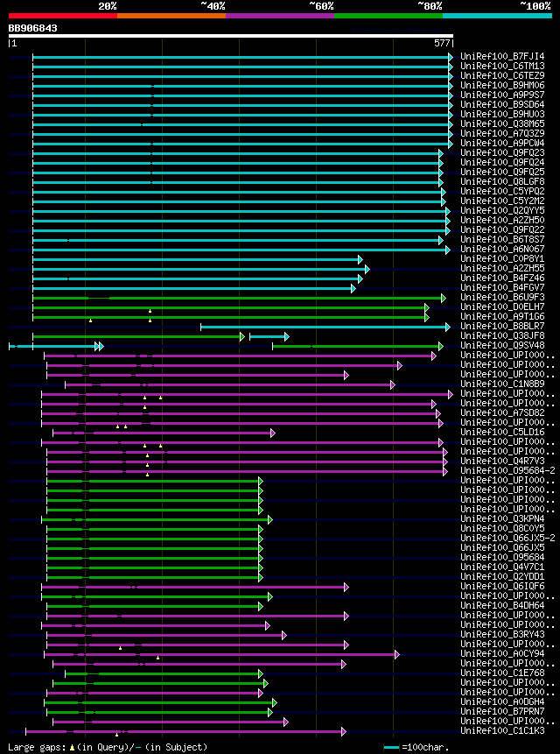Click the UniRef100_C1N8B9 label
This screenshot has height=754, width=560.
pyautogui.click(x=502, y=384)
